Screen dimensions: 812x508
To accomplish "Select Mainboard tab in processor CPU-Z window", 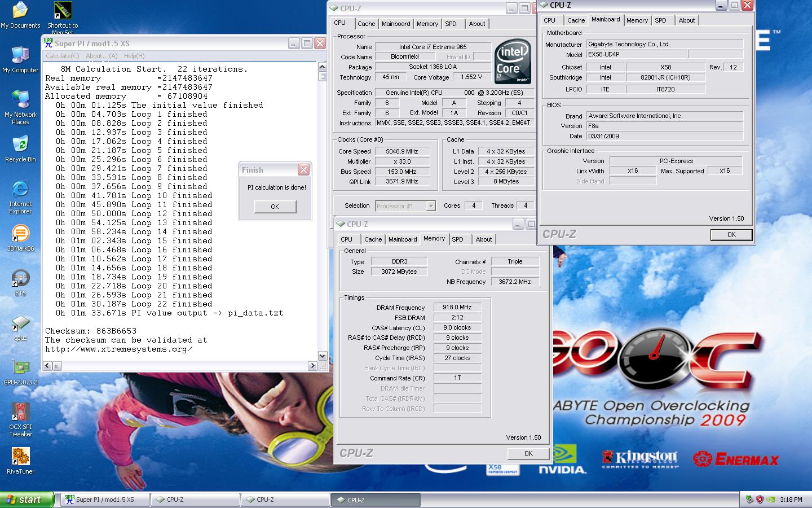I will click(x=396, y=24).
